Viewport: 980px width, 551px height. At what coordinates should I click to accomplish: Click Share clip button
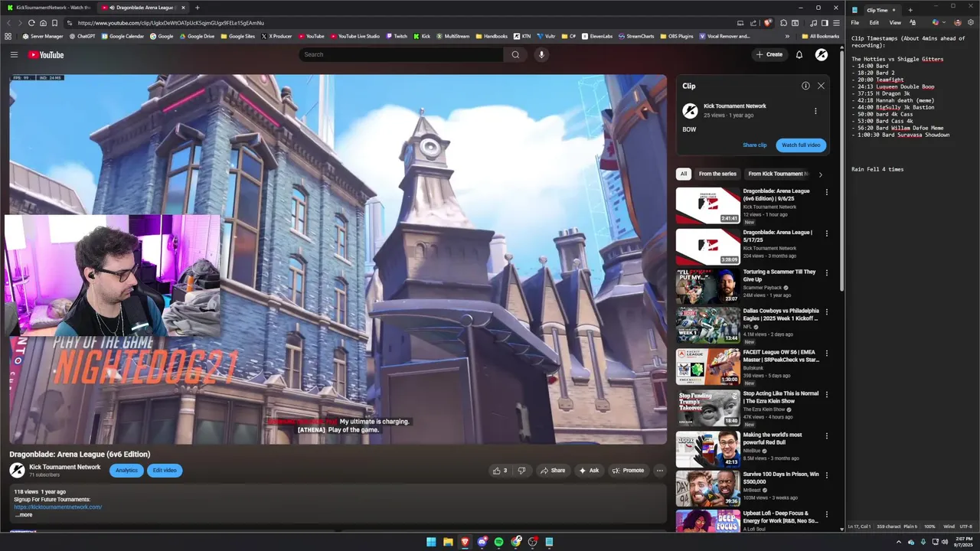[x=754, y=145]
